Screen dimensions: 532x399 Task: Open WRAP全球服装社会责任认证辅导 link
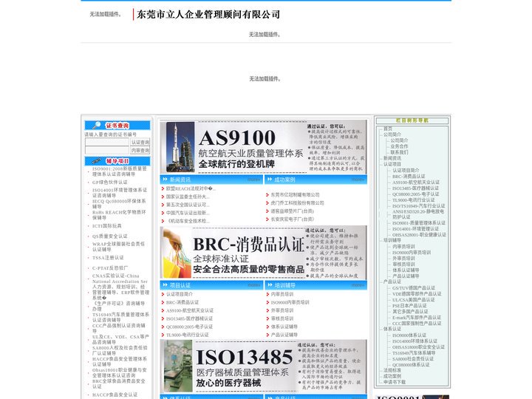pyautogui.click(x=119, y=247)
